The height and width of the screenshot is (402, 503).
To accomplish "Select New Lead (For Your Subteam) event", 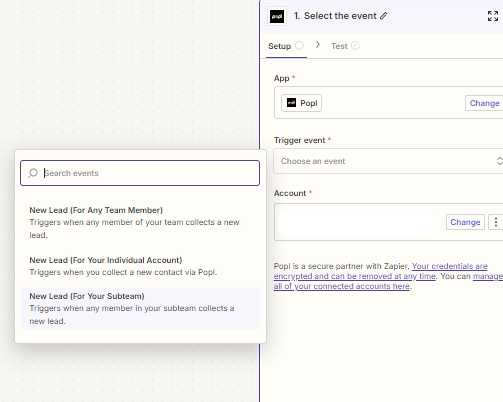I will coord(140,308).
